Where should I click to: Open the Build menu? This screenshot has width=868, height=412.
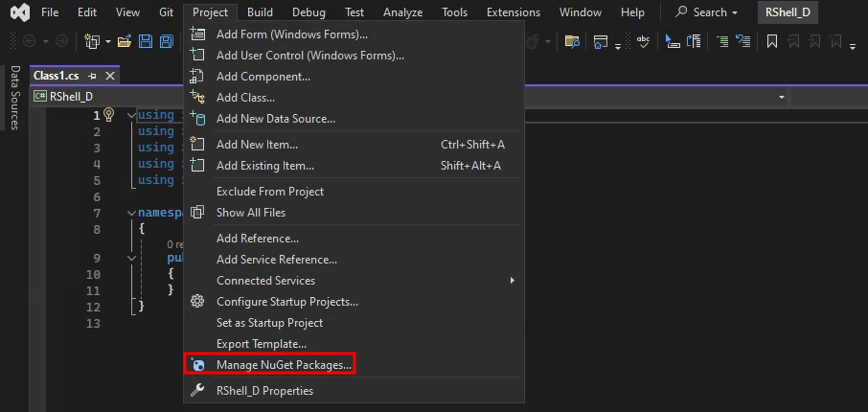pyautogui.click(x=260, y=12)
